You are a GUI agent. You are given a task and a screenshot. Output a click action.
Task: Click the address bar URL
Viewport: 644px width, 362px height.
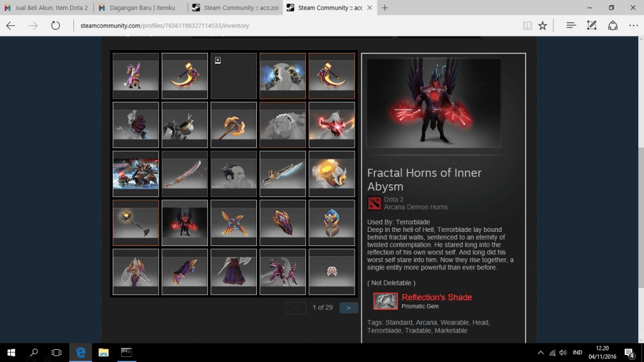click(165, 26)
